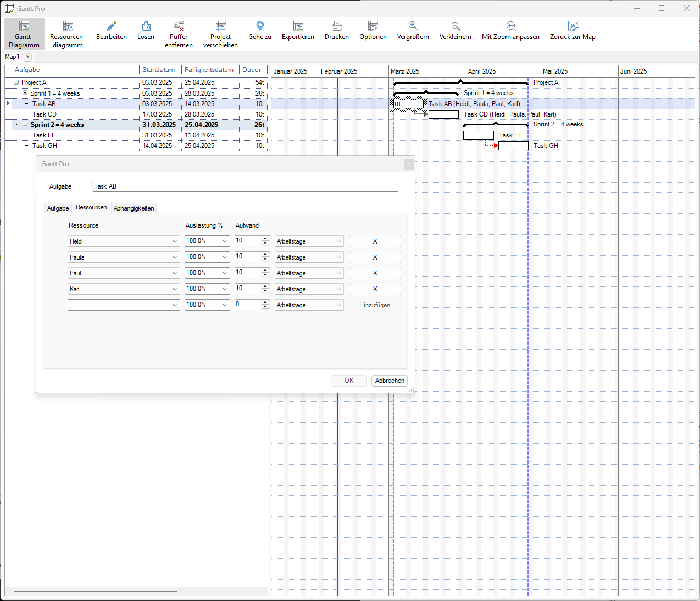Click the Task GH bar in Gantt chart

(513, 146)
